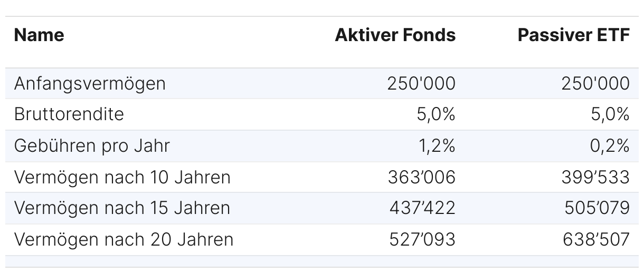Select the Bruttorendite row label

pyautogui.click(x=69, y=114)
